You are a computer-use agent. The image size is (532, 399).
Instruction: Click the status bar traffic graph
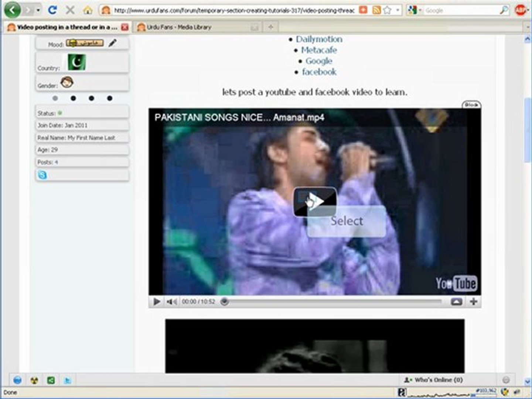pyautogui.click(x=452, y=393)
